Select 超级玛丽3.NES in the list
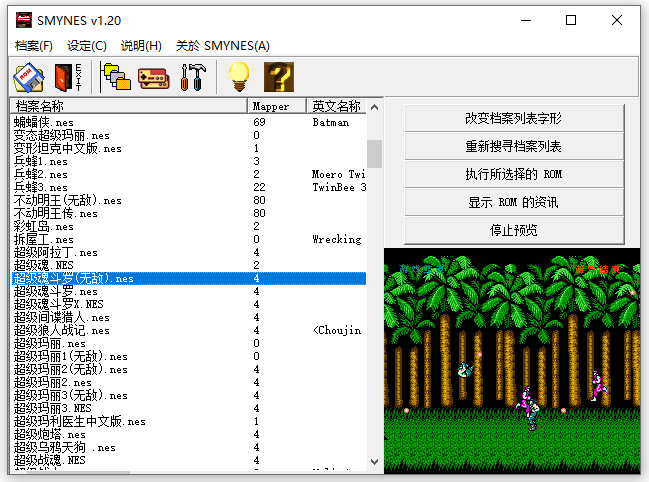The height and width of the screenshot is (482, 649). (x=53, y=408)
